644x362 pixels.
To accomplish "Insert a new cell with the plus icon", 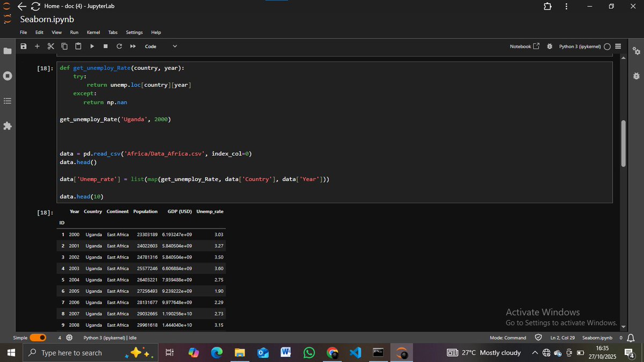I will [x=37, y=46].
